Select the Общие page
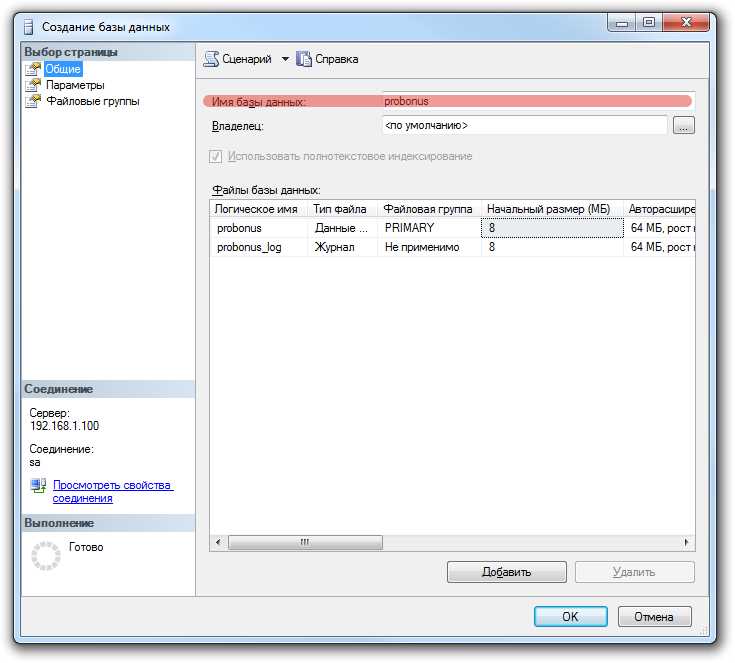Image resolution: width=735 pixels, height=663 pixels. tap(63, 69)
